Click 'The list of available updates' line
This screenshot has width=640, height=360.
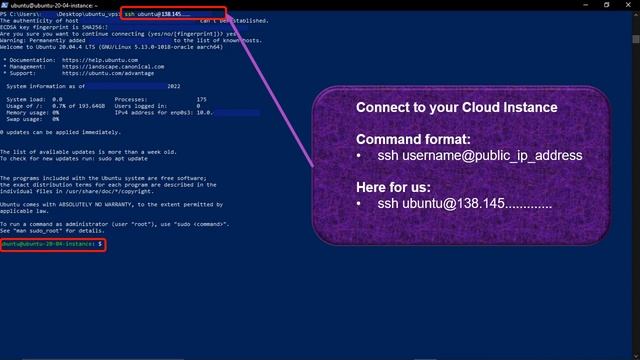[88, 152]
